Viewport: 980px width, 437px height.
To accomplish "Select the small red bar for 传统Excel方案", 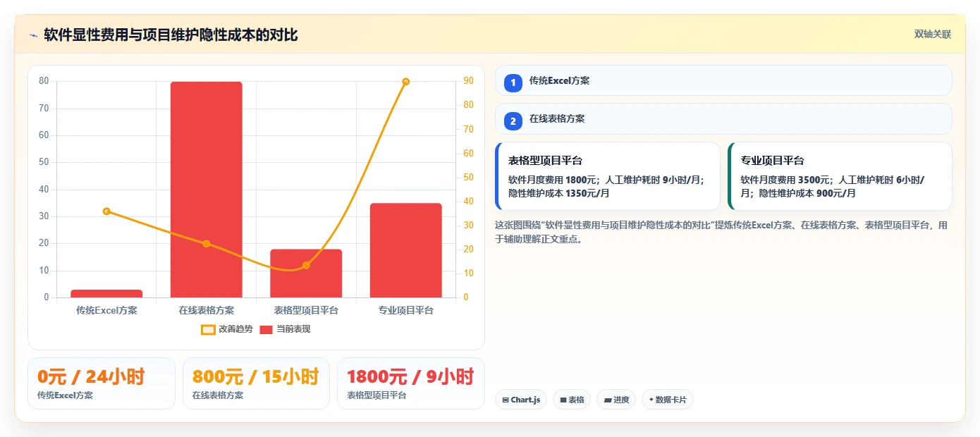I will (x=106, y=294).
